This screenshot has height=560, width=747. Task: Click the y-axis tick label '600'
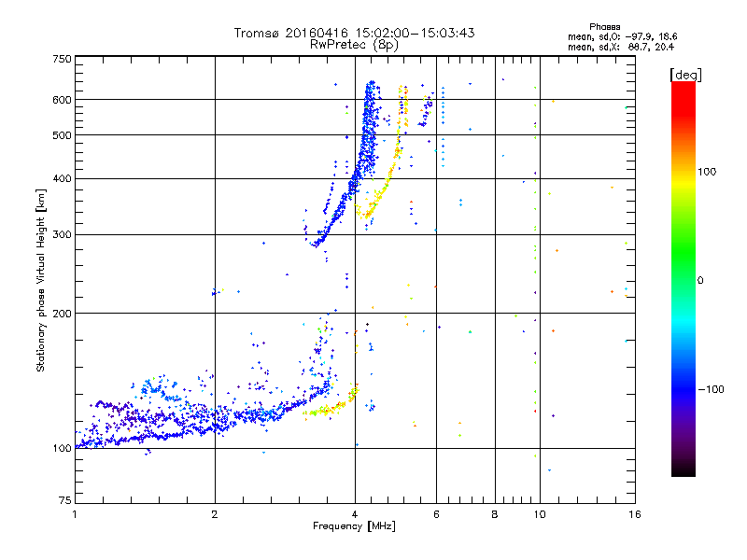point(63,100)
